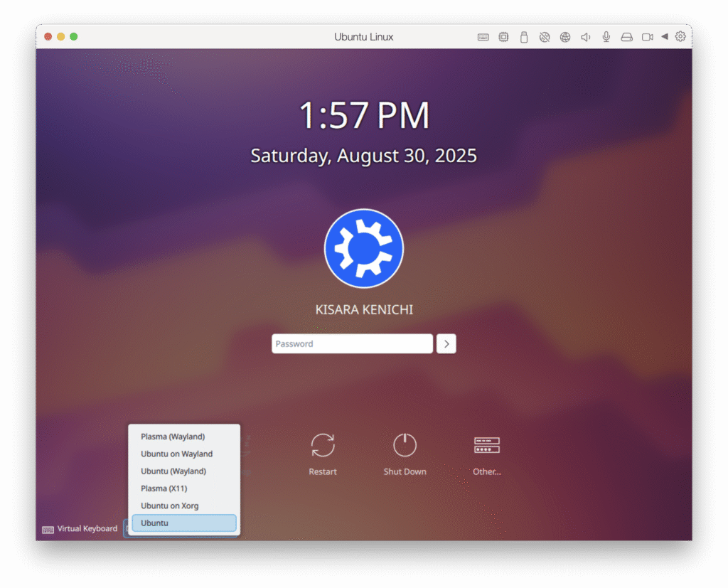The height and width of the screenshot is (588, 728).
Task: Close the Ubuntu Linux VM window
Action: pyautogui.click(x=48, y=37)
